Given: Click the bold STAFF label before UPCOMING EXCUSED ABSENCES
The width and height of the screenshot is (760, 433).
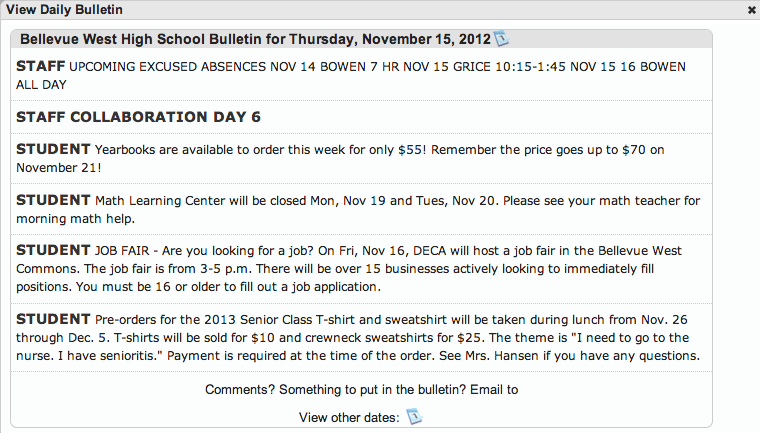Looking at the screenshot, I should (41, 66).
